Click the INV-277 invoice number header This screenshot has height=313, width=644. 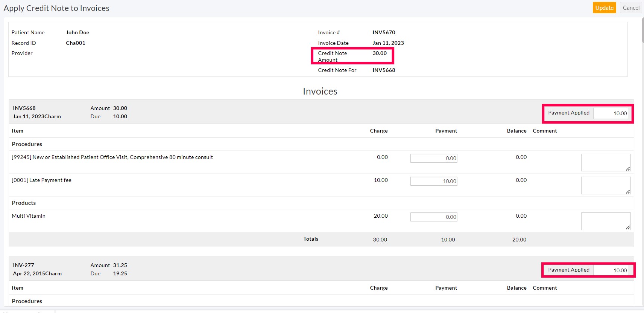click(x=23, y=265)
